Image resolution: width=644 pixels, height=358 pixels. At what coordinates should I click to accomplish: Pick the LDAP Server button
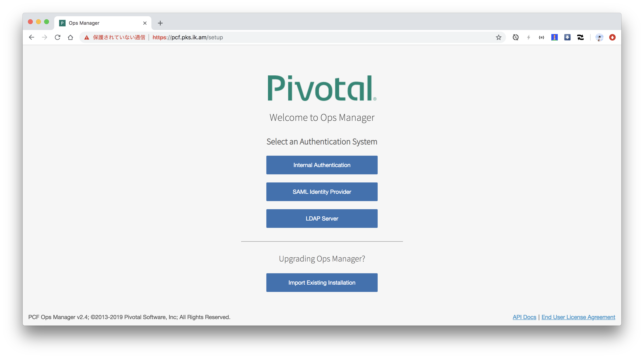(322, 219)
